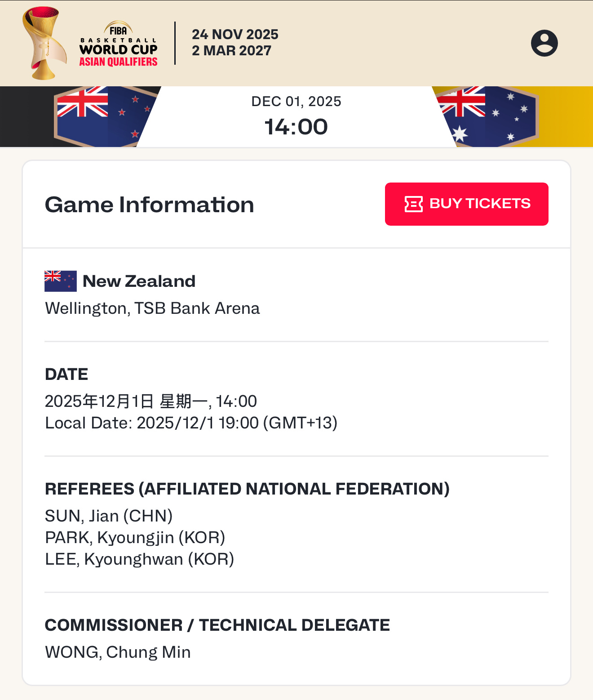This screenshot has height=700, width=593.
Task: Click the Game Information heading
Action: pos(150,205)
